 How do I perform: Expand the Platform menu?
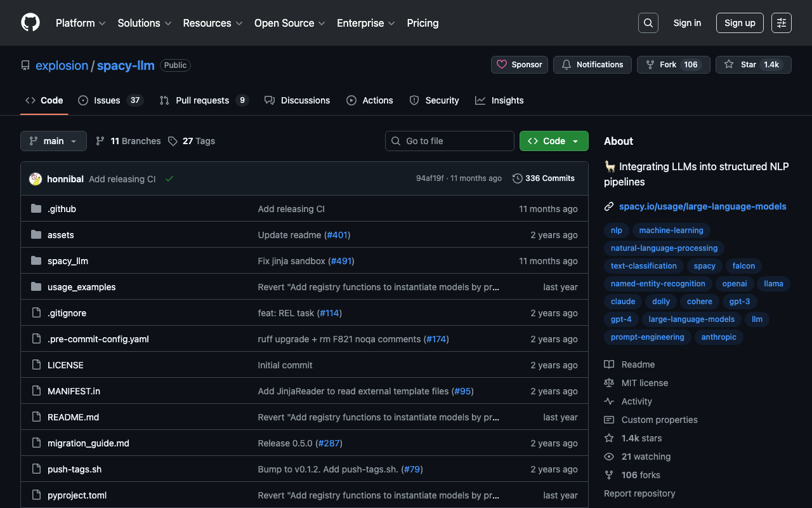pyautogui.click(x=81, y=23)
